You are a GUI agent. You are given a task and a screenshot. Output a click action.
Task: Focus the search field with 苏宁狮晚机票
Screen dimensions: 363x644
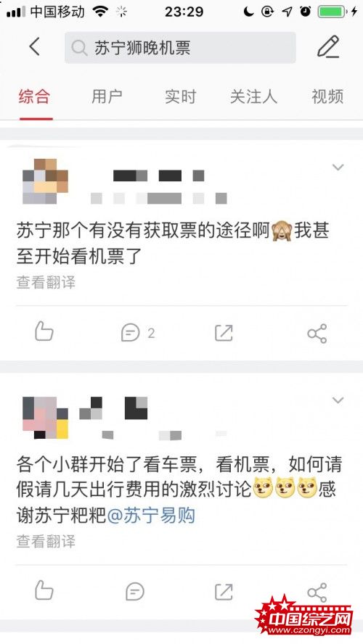click(x=180, y=48)
